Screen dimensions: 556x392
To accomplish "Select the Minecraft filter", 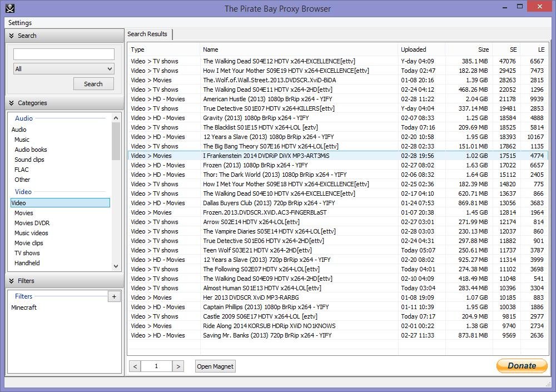I will tap(24, 307).
